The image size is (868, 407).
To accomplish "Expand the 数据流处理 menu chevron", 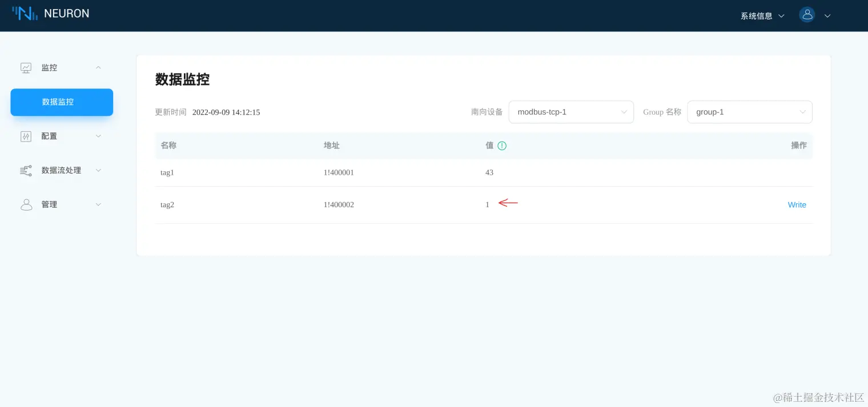I will tap(98, 170).
